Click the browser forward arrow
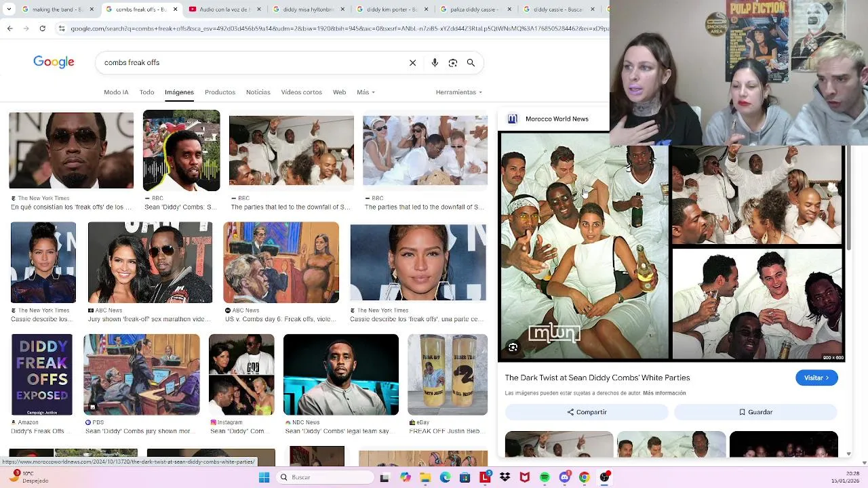Screen dimensions: 868x488 pyautogui.click(x=26, y=28)
